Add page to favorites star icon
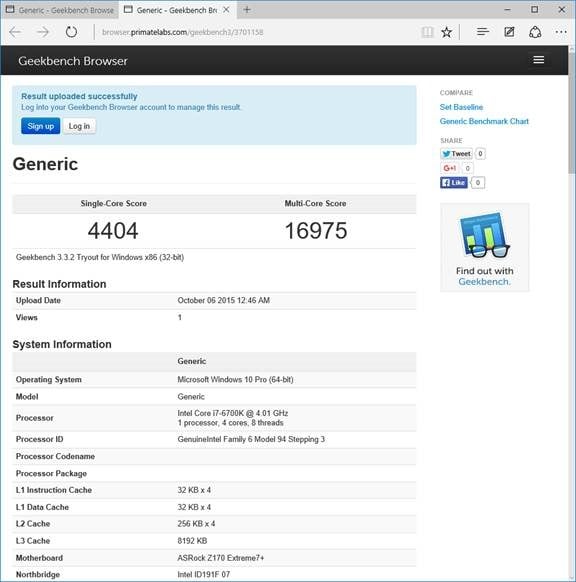The height and width of the screenshot is (582, 576). click(x=446, y=32)
